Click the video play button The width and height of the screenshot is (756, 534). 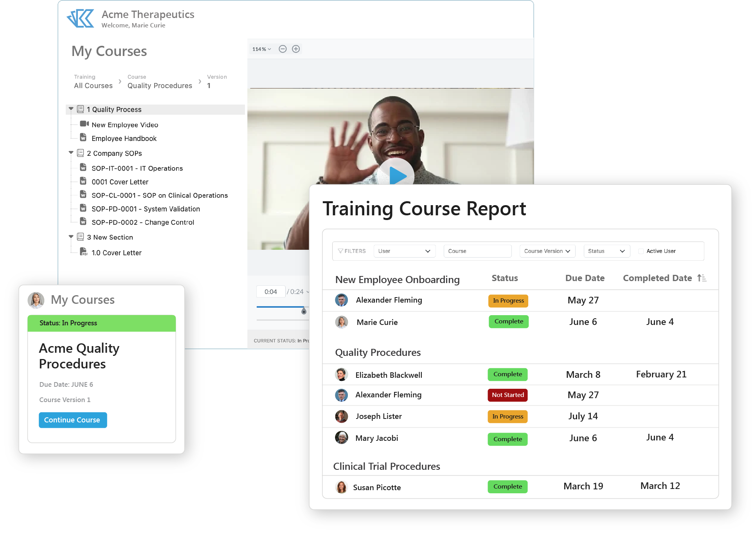click(397, 175)
